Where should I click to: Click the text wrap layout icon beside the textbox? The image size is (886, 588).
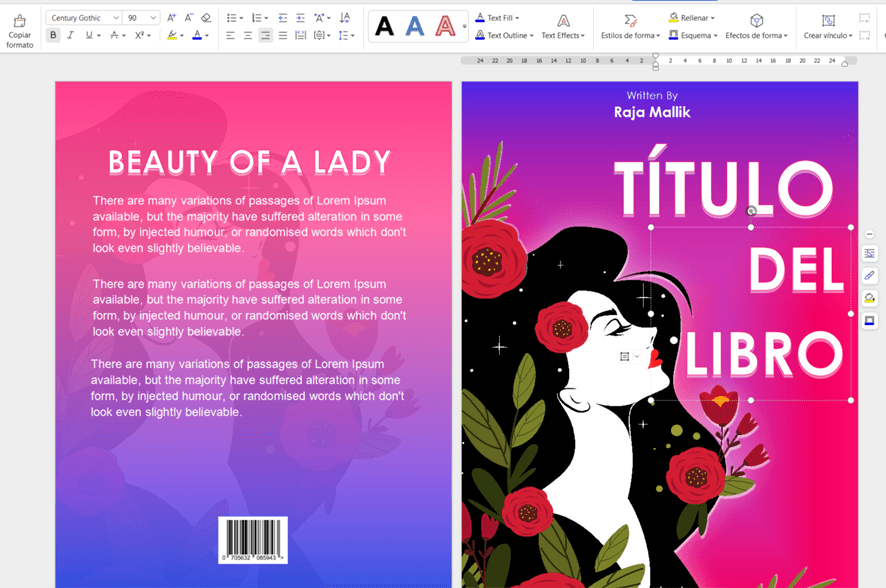869,254
